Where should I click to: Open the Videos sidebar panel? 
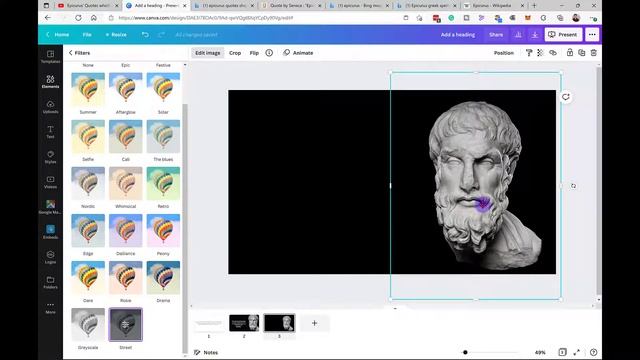point(50,182)
